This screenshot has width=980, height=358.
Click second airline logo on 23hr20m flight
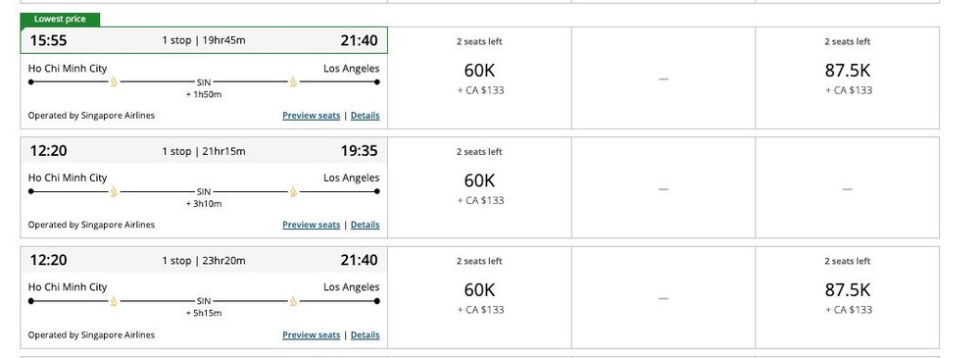(293, 301)
